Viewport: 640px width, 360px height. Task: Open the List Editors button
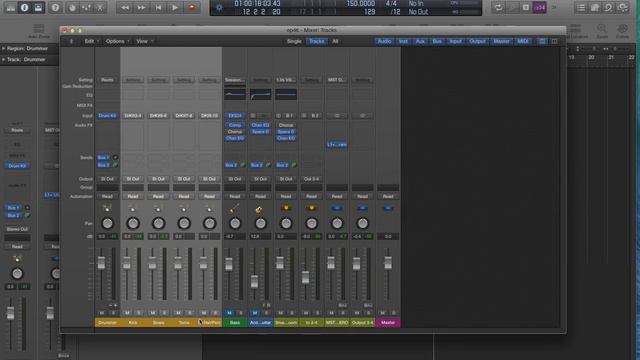coord(581,7)
